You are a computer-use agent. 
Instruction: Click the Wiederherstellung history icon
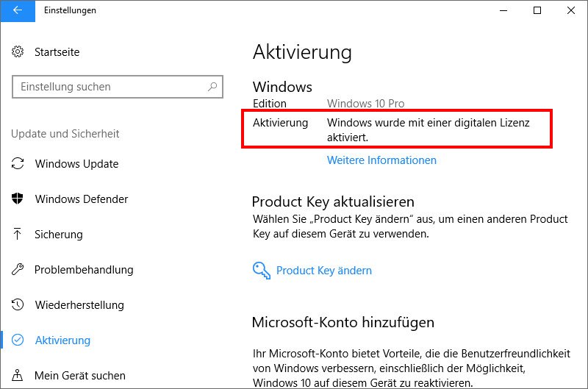(18, 304)
